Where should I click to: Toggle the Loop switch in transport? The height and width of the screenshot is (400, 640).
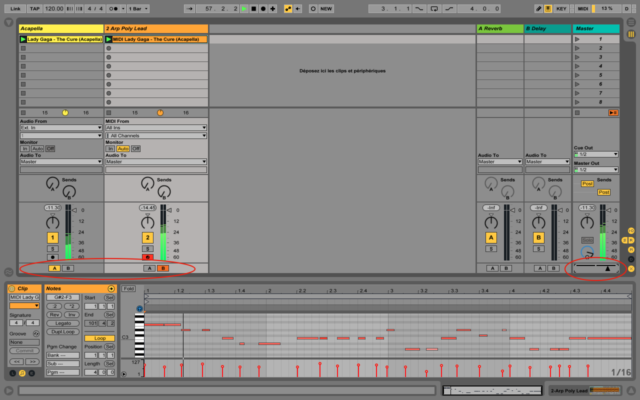(x=434, y=9)
